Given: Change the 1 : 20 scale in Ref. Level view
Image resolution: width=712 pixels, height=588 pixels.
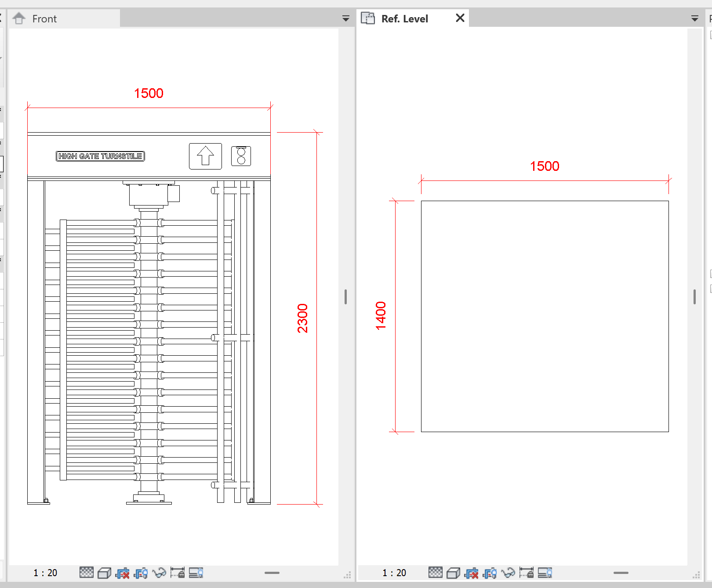Looking at the screenshot, I should [394, 573].
